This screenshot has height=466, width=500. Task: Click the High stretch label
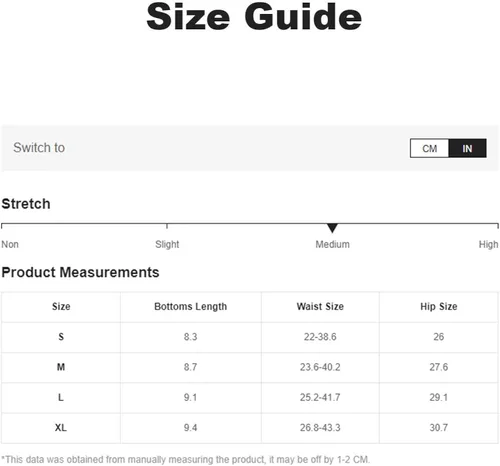(x=488, y=244)
